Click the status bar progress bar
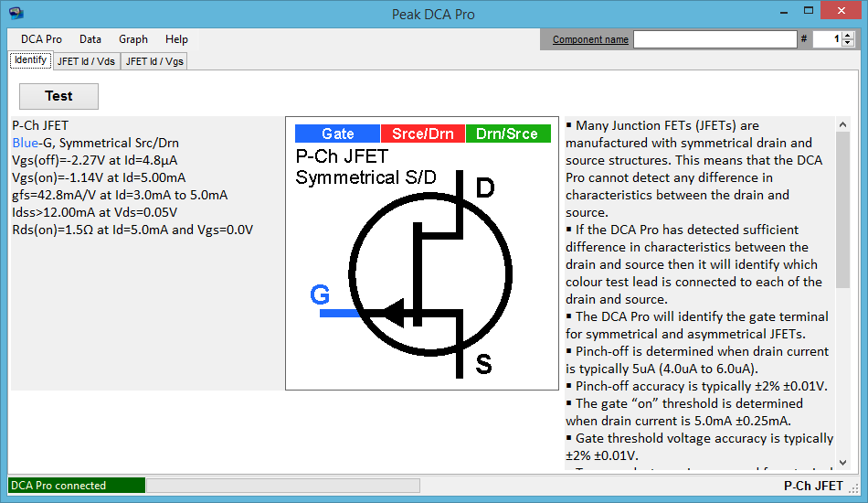This screenshot has width=868, height=503. point(283,486)
